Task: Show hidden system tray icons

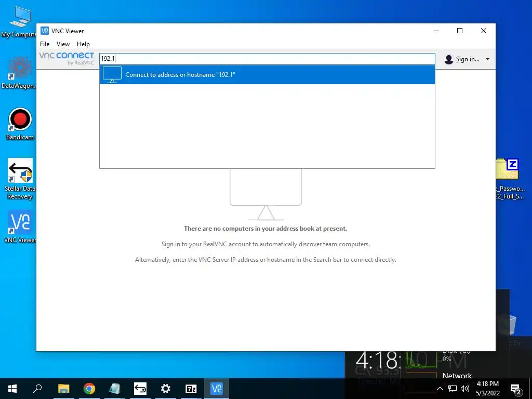Action: tap(440, 389)
